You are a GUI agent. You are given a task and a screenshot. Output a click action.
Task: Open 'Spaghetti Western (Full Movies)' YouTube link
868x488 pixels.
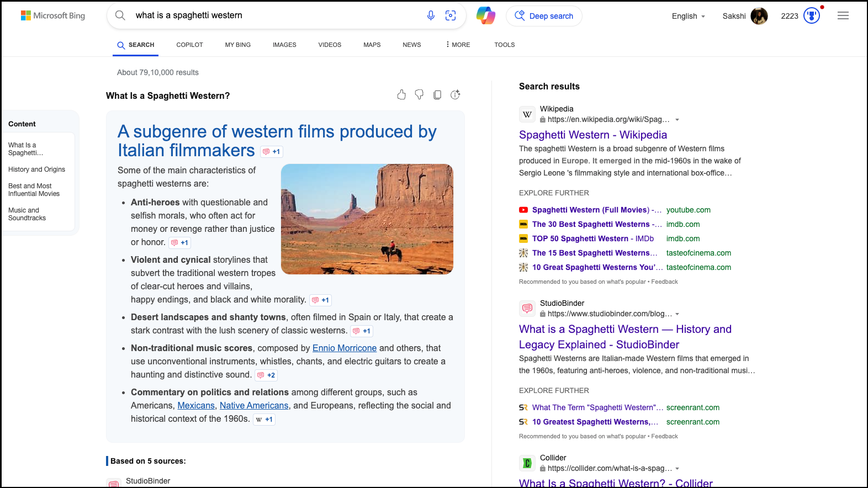point(597,210)
